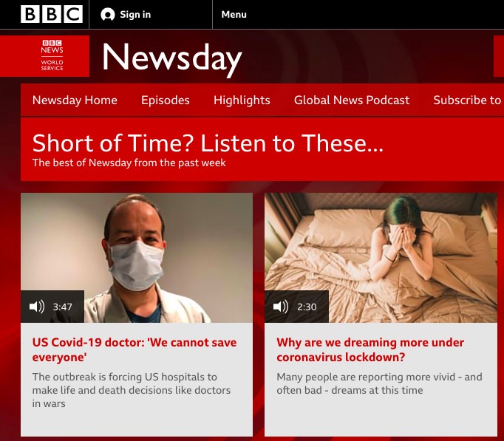
Task: Click the Sign in text link
Action: point(135,15)
